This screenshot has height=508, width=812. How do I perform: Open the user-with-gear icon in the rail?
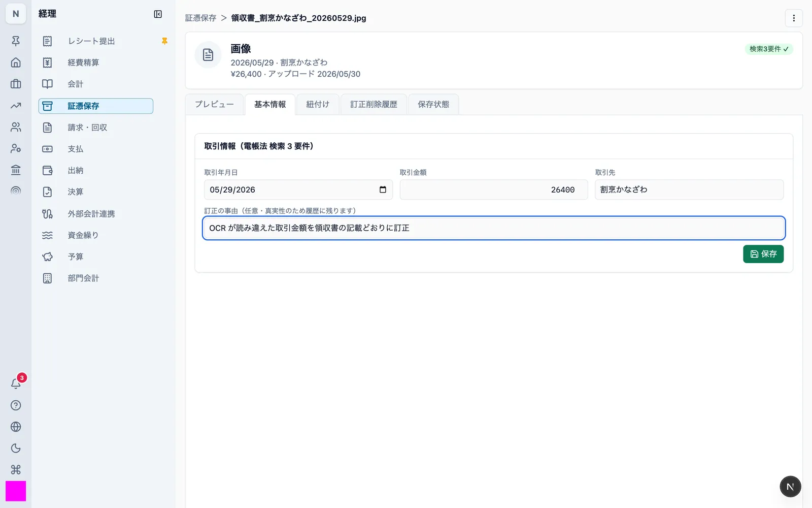point(16,148)
